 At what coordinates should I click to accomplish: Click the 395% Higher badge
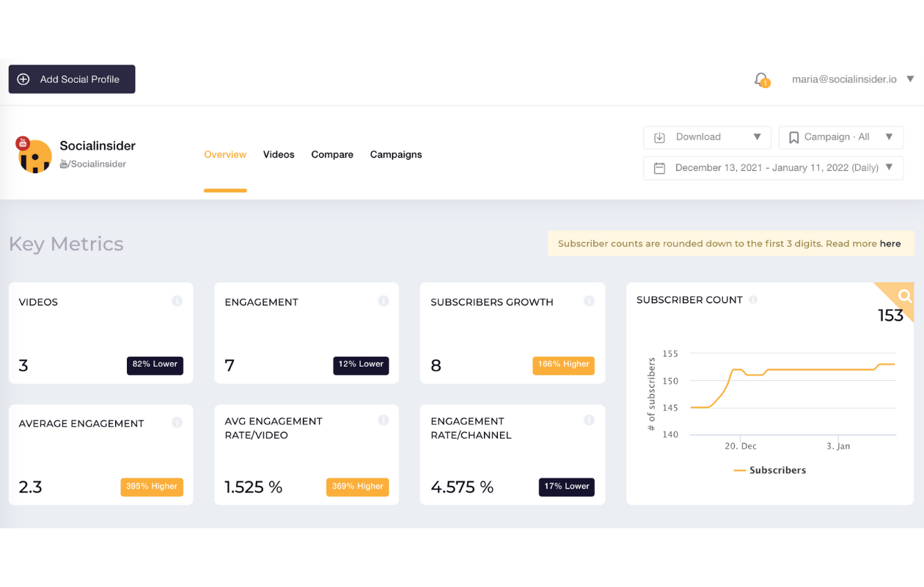(152, 486)
